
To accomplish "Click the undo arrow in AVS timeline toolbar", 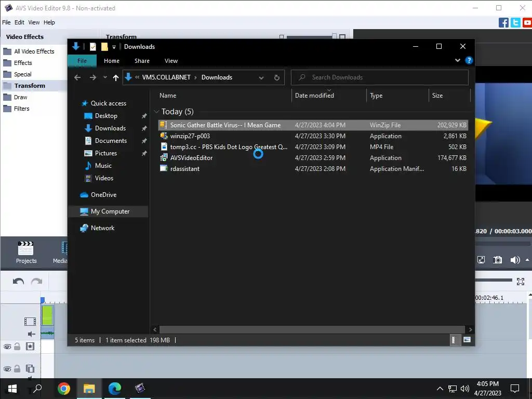I will click(18, 281).
